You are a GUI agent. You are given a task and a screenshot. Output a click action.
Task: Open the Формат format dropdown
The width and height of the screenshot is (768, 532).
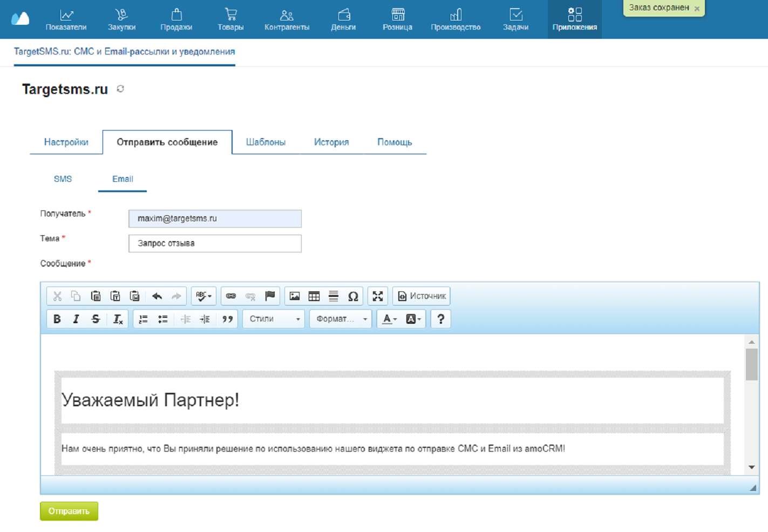[341, 319]
